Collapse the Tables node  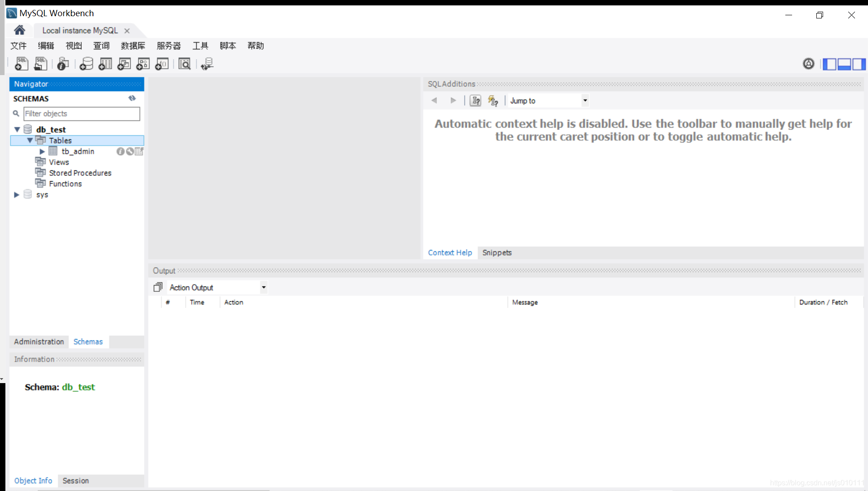30,140
